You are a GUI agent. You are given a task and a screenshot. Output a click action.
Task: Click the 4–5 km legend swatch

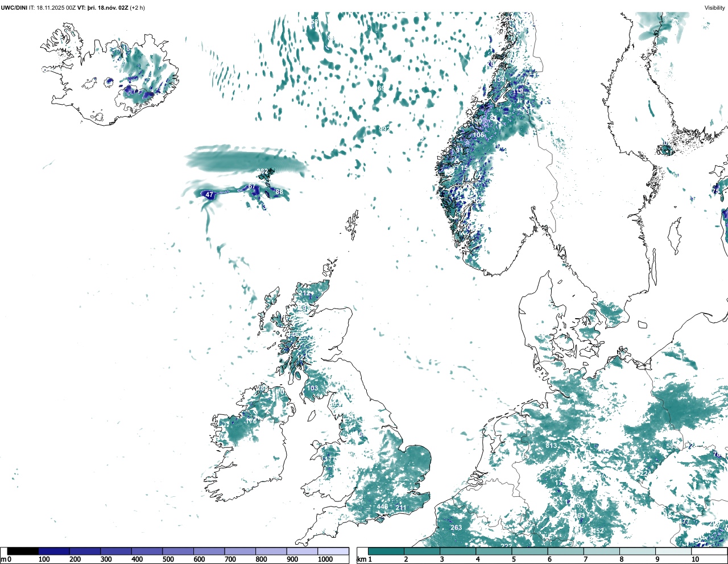pyautogui.click(x=494, y=551)
